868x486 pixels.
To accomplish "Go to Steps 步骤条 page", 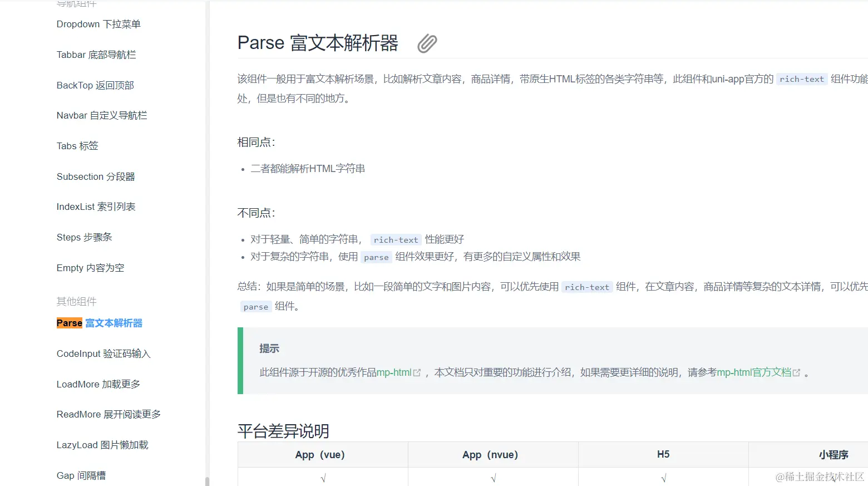I will coord(84,237).
